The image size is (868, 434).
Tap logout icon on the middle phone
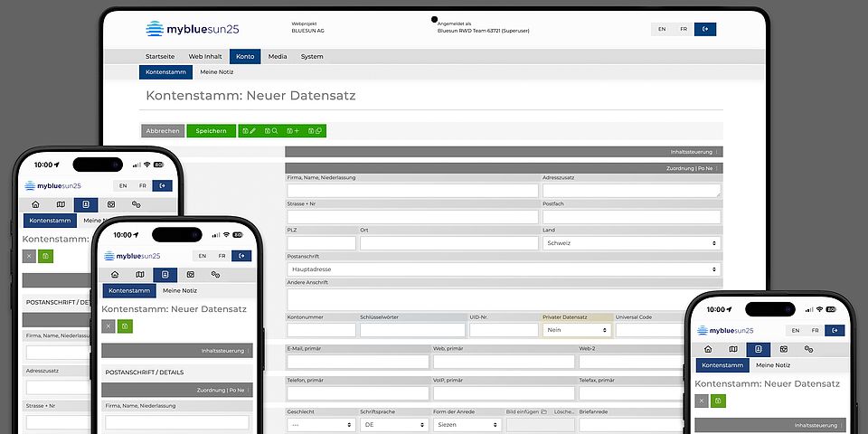tap(241, 256)
